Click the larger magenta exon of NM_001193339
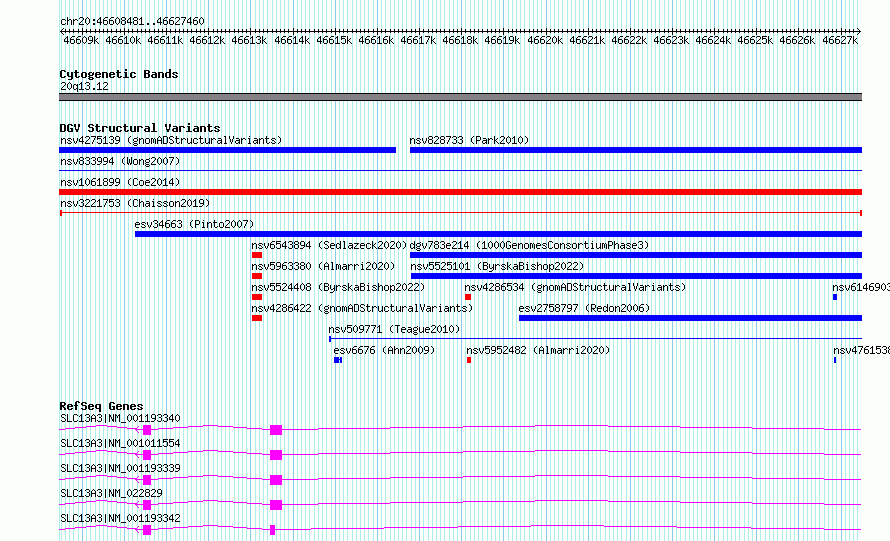Screen dimensions: 890x541 tap(276, 480)
